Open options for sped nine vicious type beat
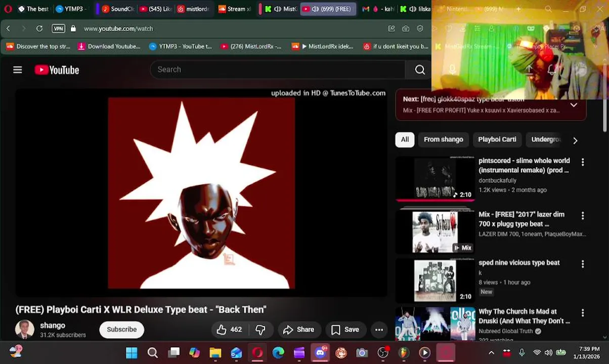 click(583, 264)
